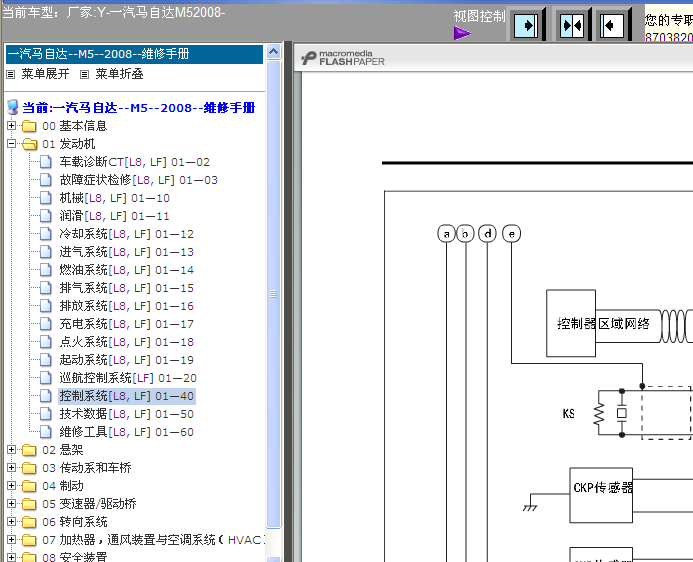Click the FlashPaper logo in viewer toolbar
Viewport: 693px width, 562px height.
point(343,58)
